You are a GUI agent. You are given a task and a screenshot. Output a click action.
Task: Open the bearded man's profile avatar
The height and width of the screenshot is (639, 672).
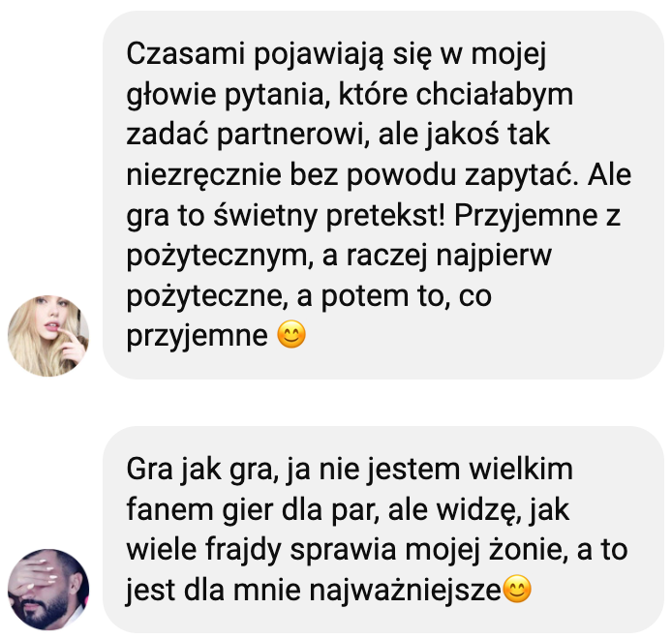tap(48, 590)
